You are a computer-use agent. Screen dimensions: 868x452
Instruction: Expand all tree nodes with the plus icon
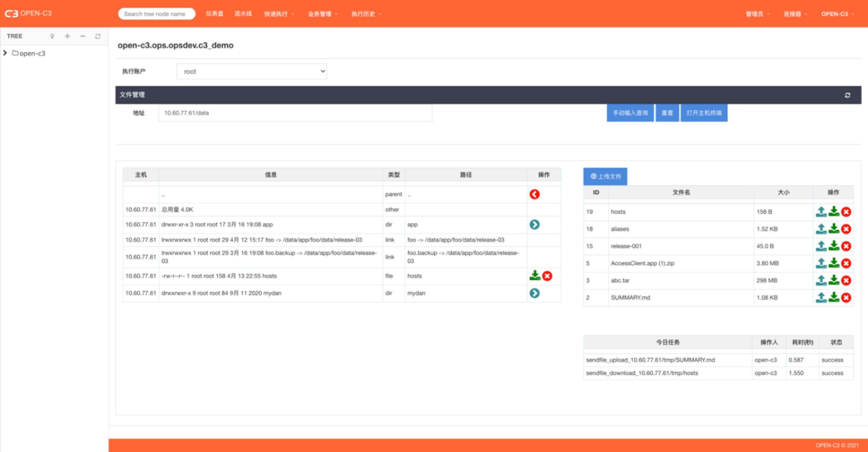click(x=67, y=36)
